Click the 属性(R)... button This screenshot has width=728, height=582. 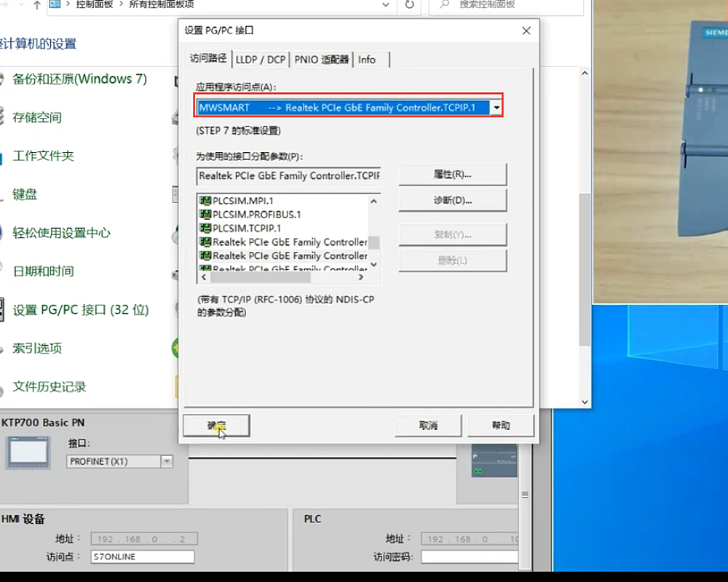[452, 175]
